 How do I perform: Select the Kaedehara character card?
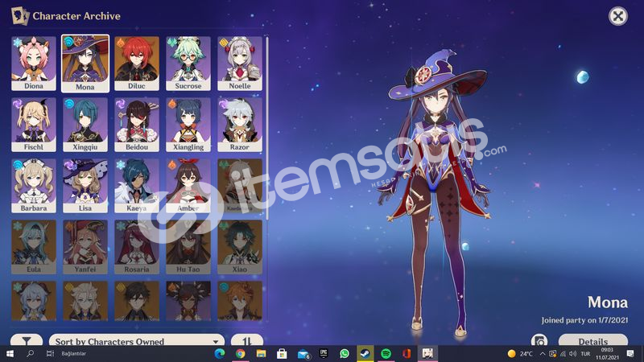(x=240, y=186)
